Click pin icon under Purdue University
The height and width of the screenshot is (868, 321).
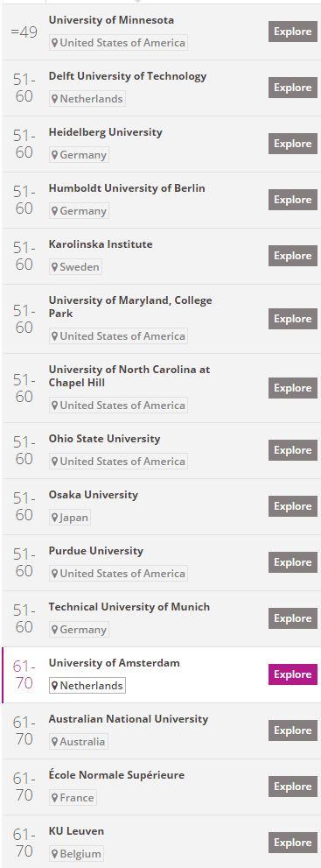pos(55,574)
